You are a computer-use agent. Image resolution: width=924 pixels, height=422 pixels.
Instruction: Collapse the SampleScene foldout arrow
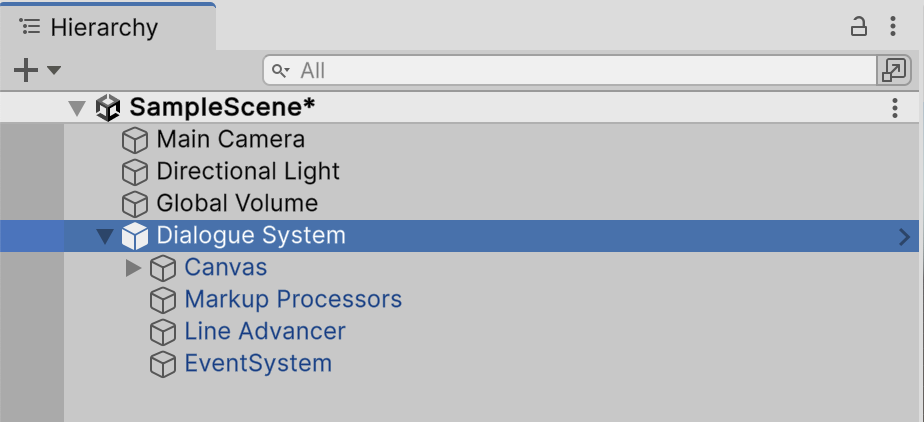[76, 107]
